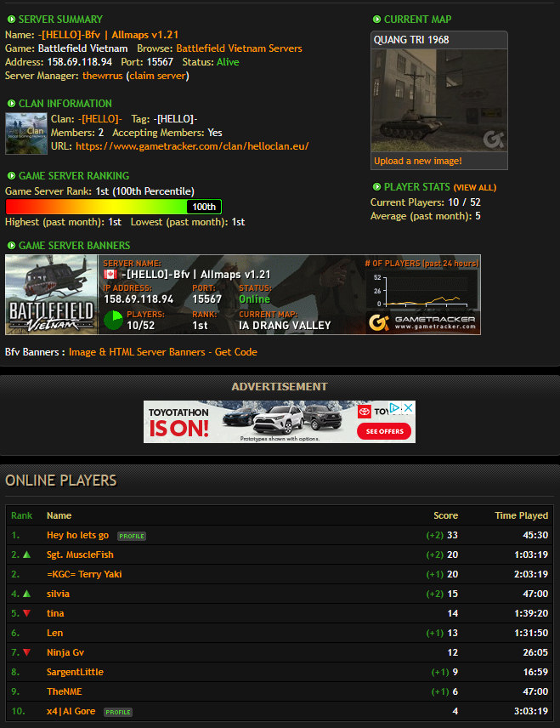Open player Sgt. MuscleFish

pyautogui.click(x=80, y=555)
